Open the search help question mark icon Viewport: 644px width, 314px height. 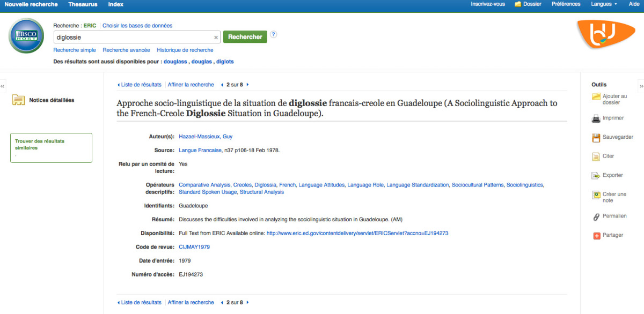[x=274, y=35]
